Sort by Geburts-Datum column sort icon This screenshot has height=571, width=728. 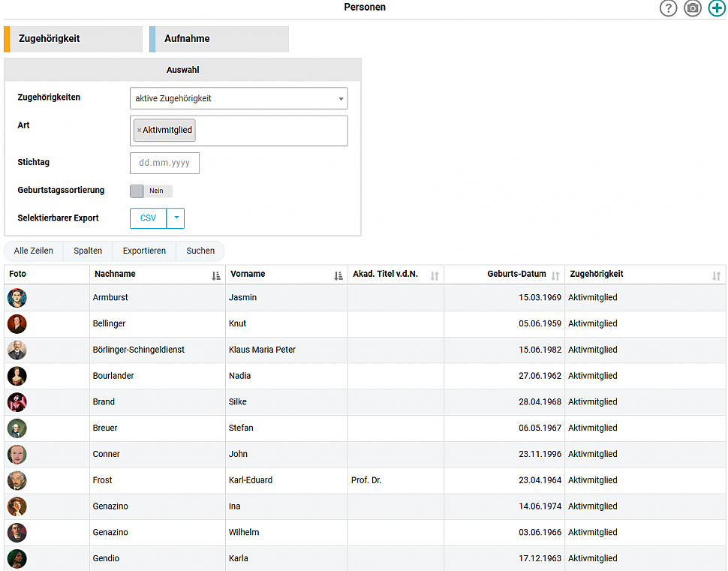(x=555, y=275)
